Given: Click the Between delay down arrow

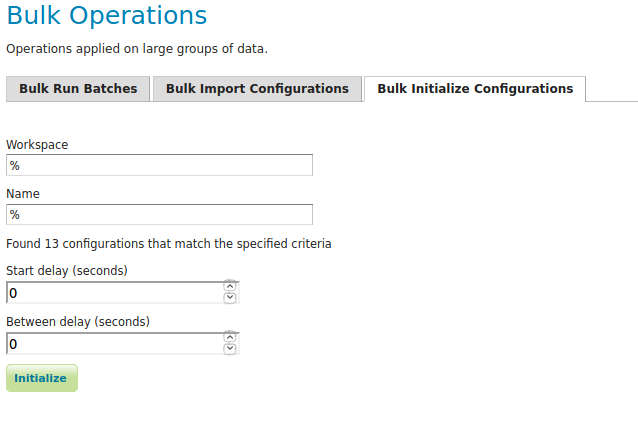Looking at the screenshot, I should coord(230,348).
